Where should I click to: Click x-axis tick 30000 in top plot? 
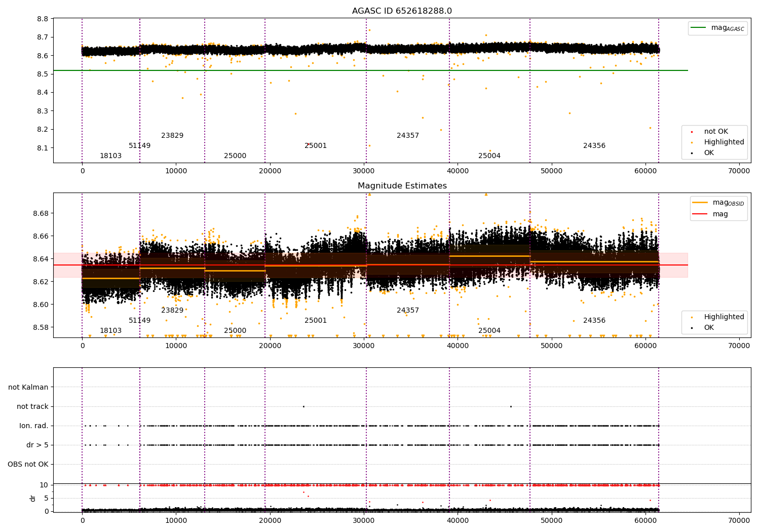[364, 171]
